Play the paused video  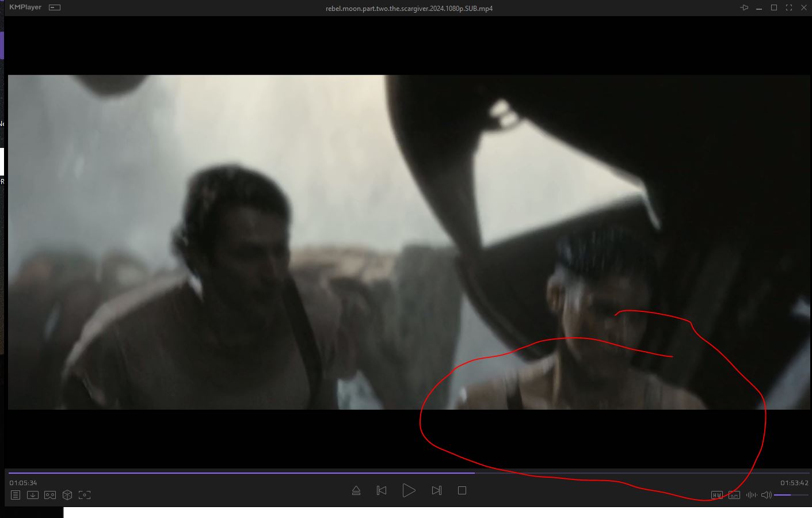pyautogui.click(x=409, y=490)
